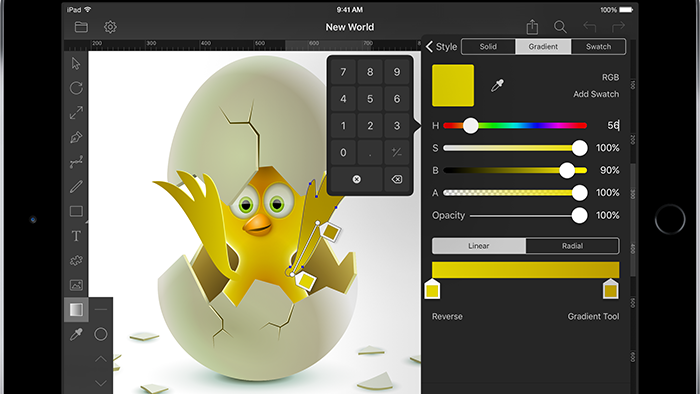Tap keypad number 2

coord(370,126)
